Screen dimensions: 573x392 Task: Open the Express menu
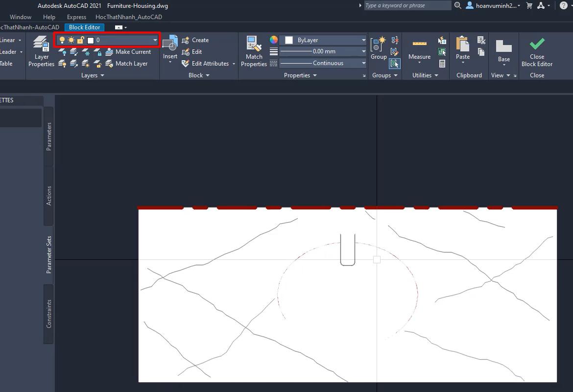tap(76, 17)
